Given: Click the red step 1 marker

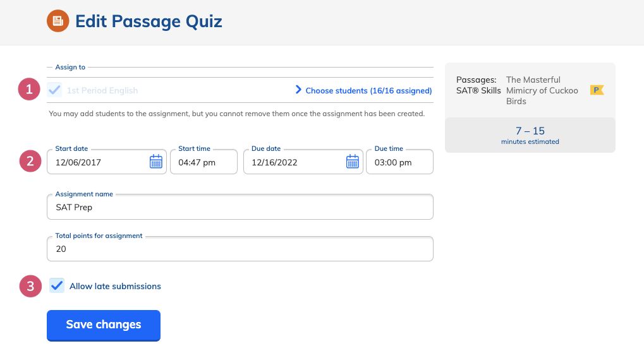Looking at the screenshot, I should click(x=29, y=89).
